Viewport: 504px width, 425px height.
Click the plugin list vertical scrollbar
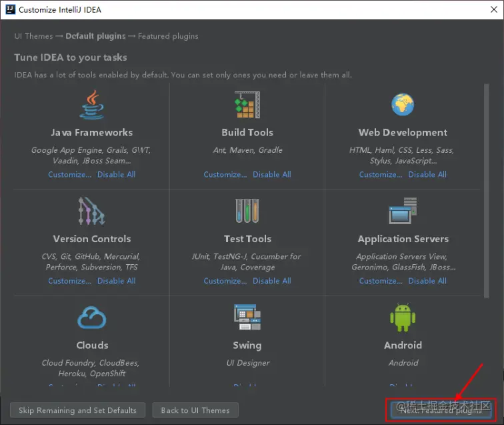point(486,190)
